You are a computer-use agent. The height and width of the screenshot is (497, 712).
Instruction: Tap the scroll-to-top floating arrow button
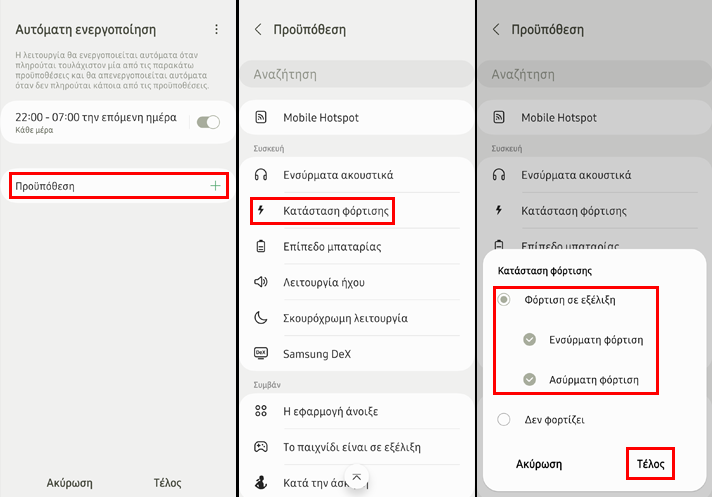356,477
